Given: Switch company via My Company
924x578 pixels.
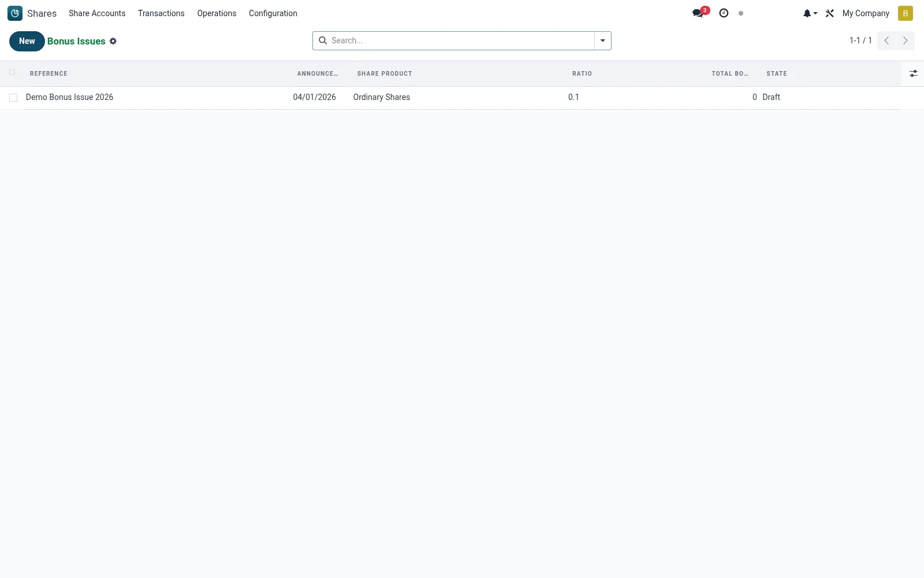Looking at the screenshot, I should pyautogui.click(x=865, y=13).
